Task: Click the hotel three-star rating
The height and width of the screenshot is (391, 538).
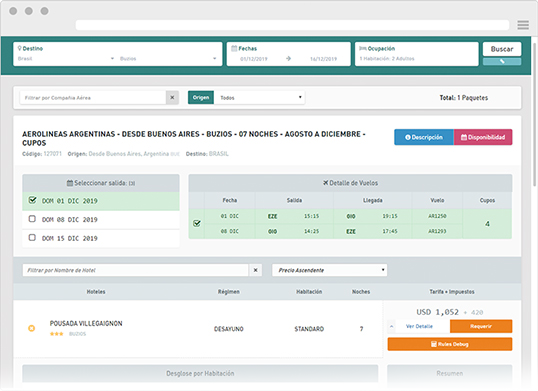Action: [x=57, y=334]
